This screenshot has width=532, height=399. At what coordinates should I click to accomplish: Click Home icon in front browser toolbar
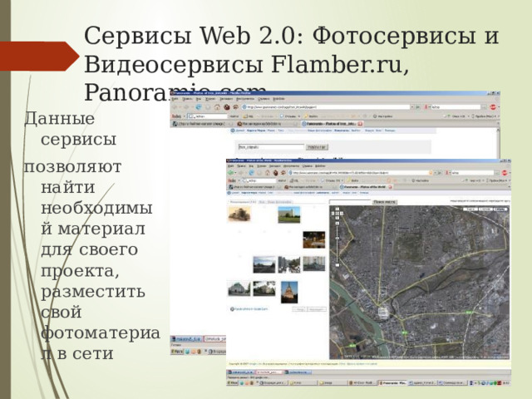tap(268, 173)
